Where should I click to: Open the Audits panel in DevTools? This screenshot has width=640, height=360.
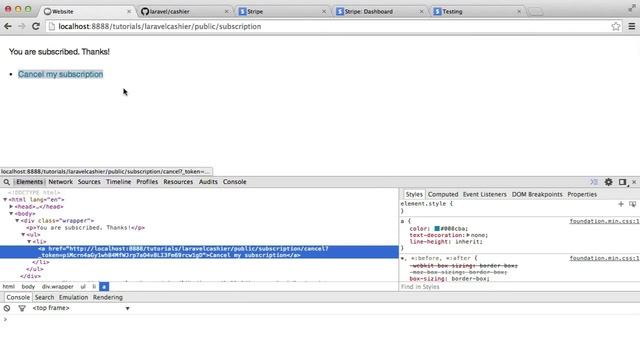[208, 182]
